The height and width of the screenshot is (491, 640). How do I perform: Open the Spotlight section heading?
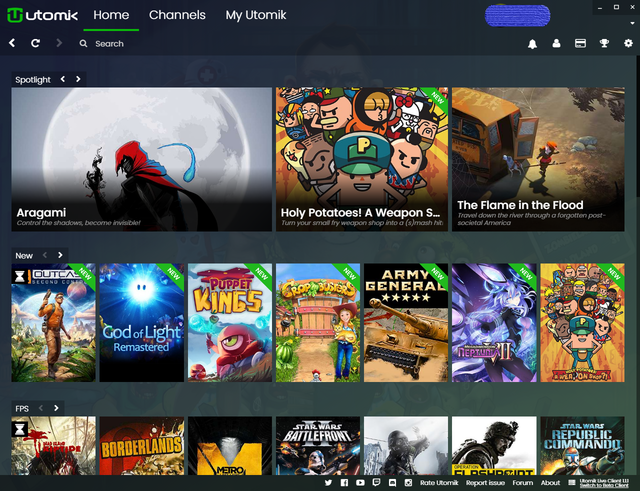coord(33,80)
